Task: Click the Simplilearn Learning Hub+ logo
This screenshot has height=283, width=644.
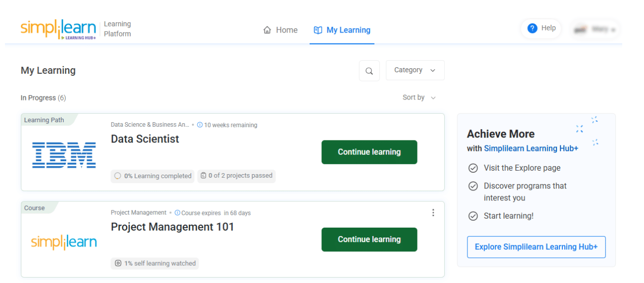Action: coord(58,29)
